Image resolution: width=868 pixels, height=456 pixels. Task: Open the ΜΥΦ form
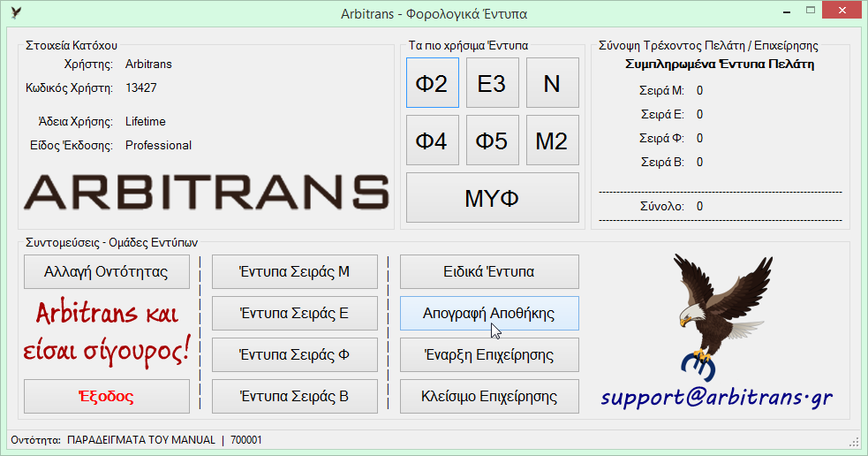(x=492, y=198)
